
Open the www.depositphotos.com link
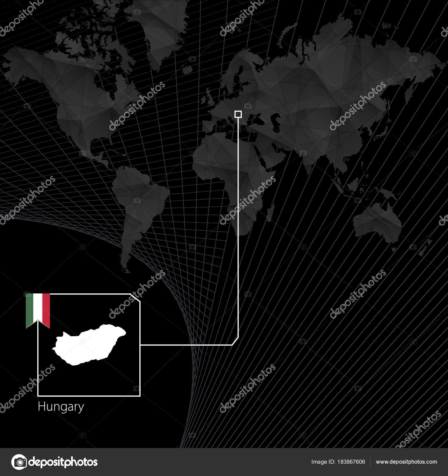click(406, 462)
